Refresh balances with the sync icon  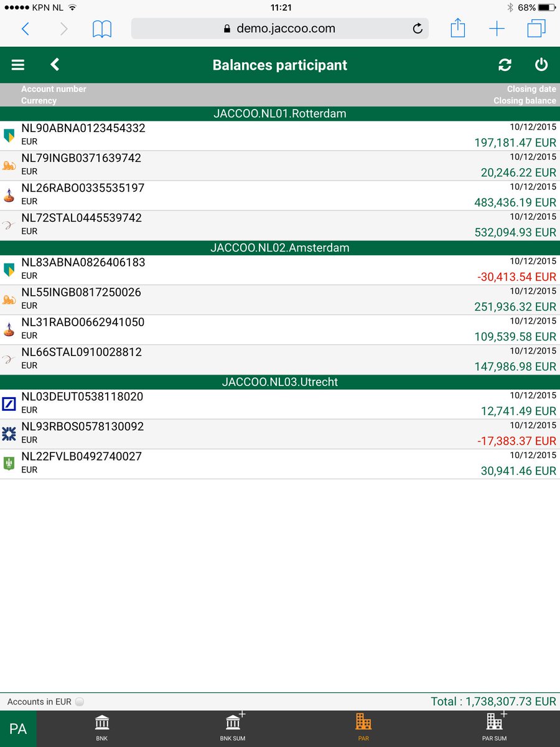coord(505,65)
